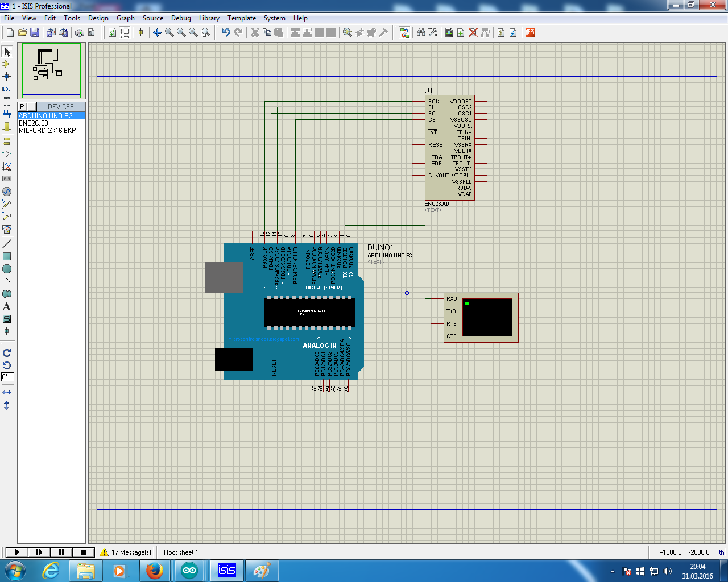Stop the simulation

pos(83,552)
